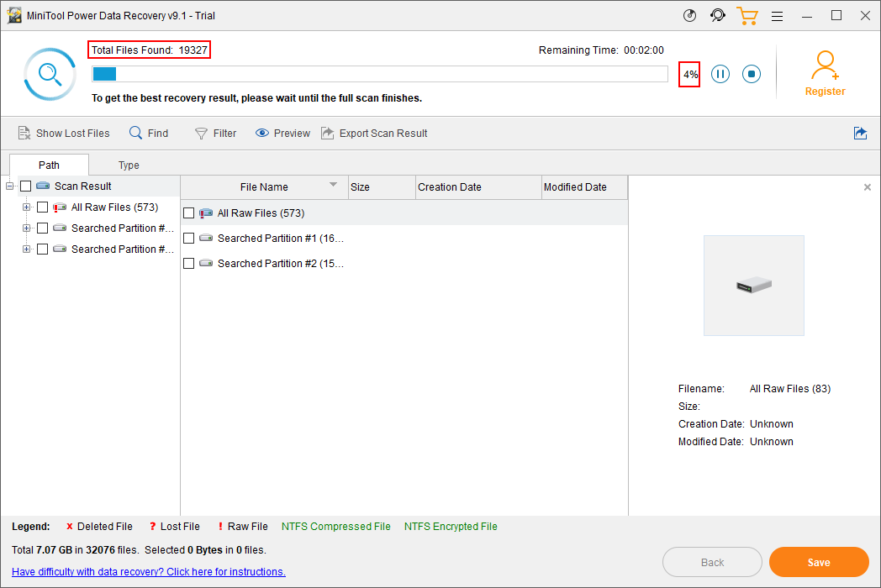The image size is (881, 588).
Task: Click the magnifier scan status icon
Action: pos(50,74)
